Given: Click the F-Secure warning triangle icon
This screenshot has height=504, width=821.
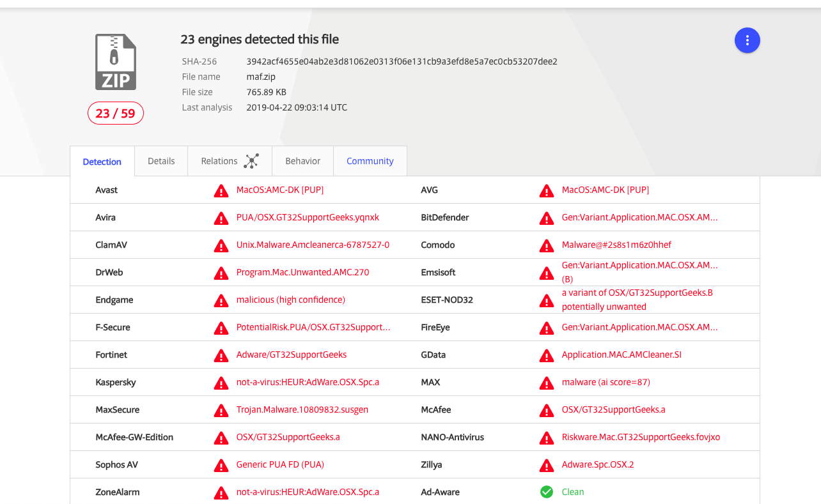Looking at the screenshot, I should click(221, 328).
